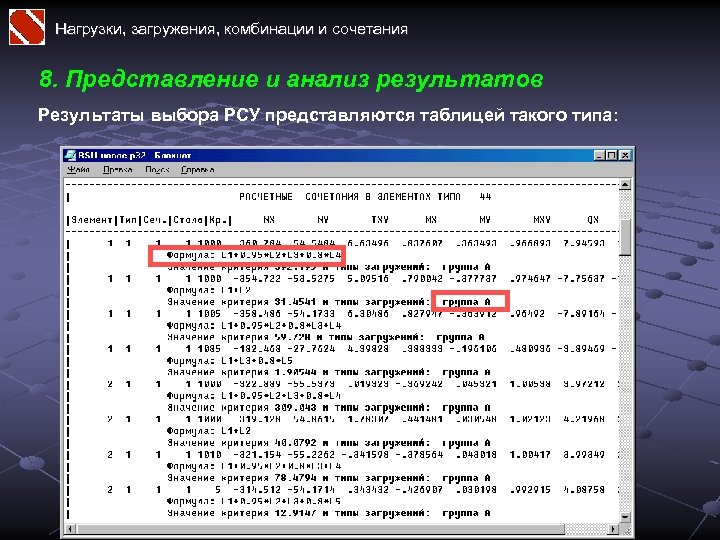Click the NY column header
Image resolution: width=720 pixels, height=540 pixels.
pos(323,220)
